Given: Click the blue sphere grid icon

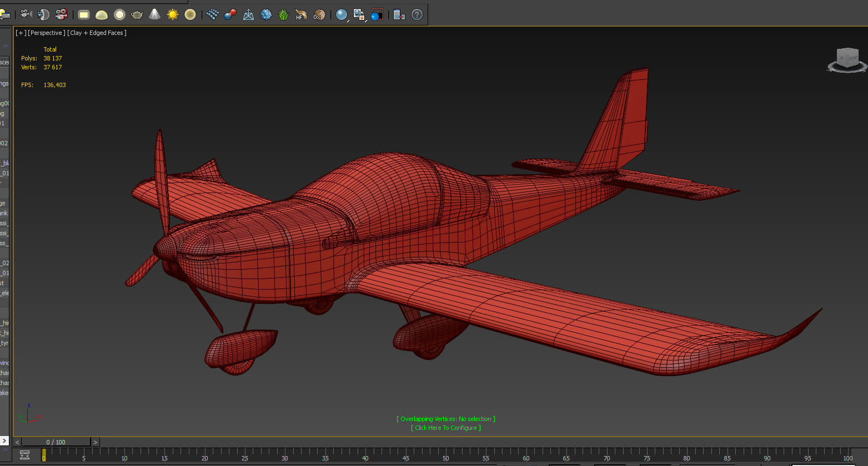Looking at the screenshot, I should (x=213, y=14).
